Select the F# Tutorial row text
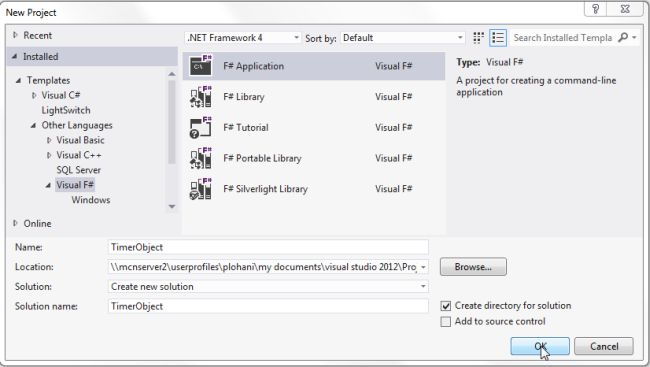 point(245,127)
